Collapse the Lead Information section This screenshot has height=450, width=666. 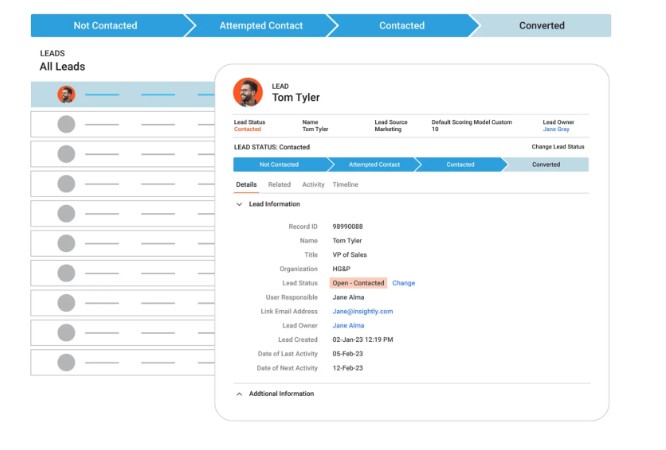[x=239, y=204]
